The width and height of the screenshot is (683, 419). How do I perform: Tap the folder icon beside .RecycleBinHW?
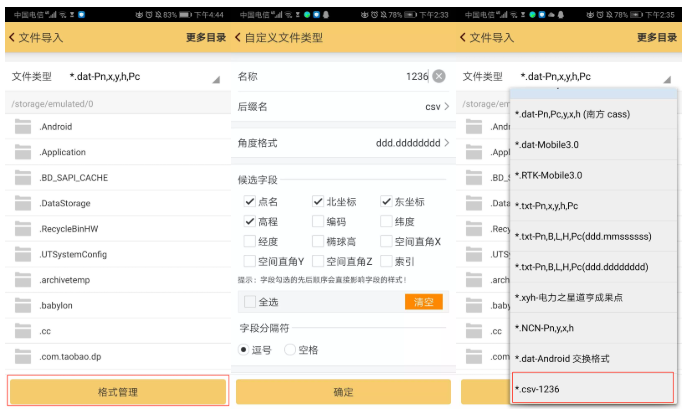23,229
